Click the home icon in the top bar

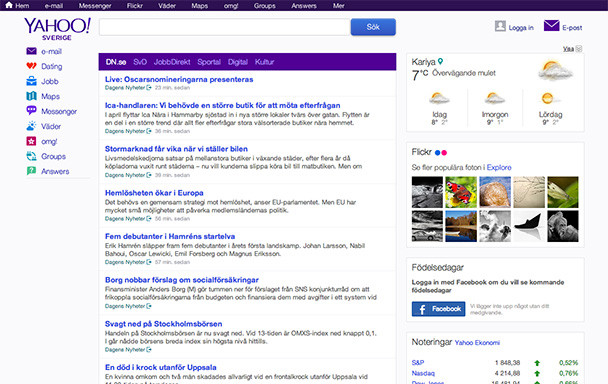point(9,5)
